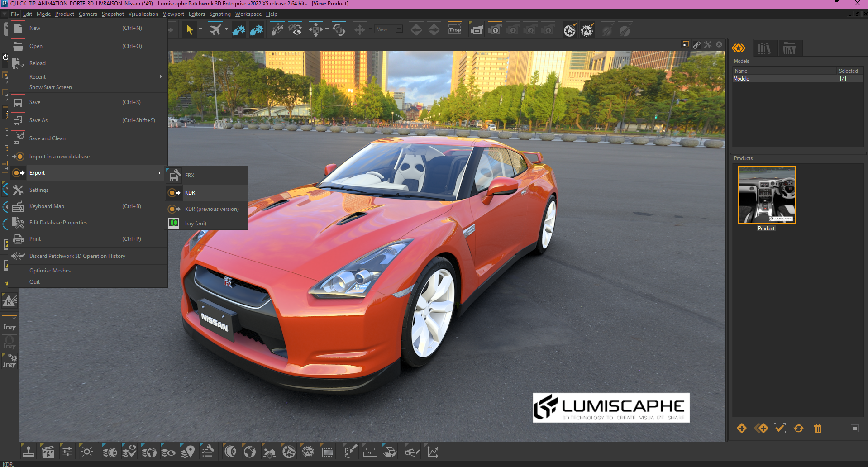
Task: Open the image background editor icon
Action: tap(269, 451)
